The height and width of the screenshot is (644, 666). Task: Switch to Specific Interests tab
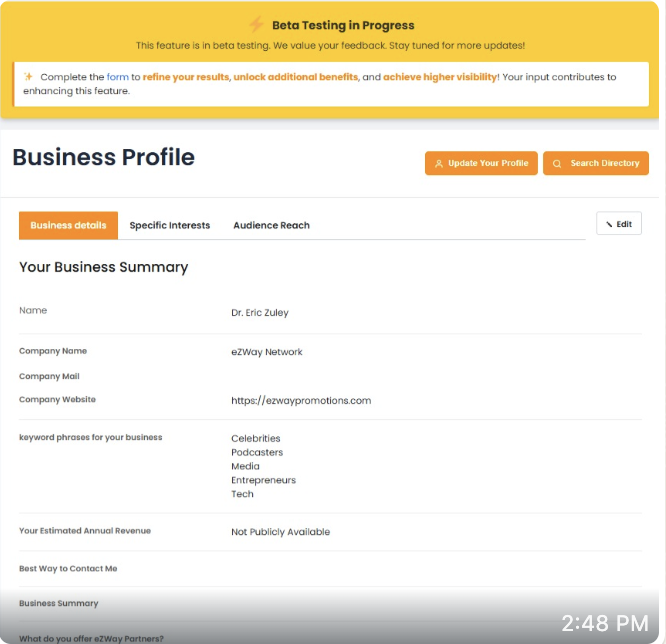pos(170,226)
